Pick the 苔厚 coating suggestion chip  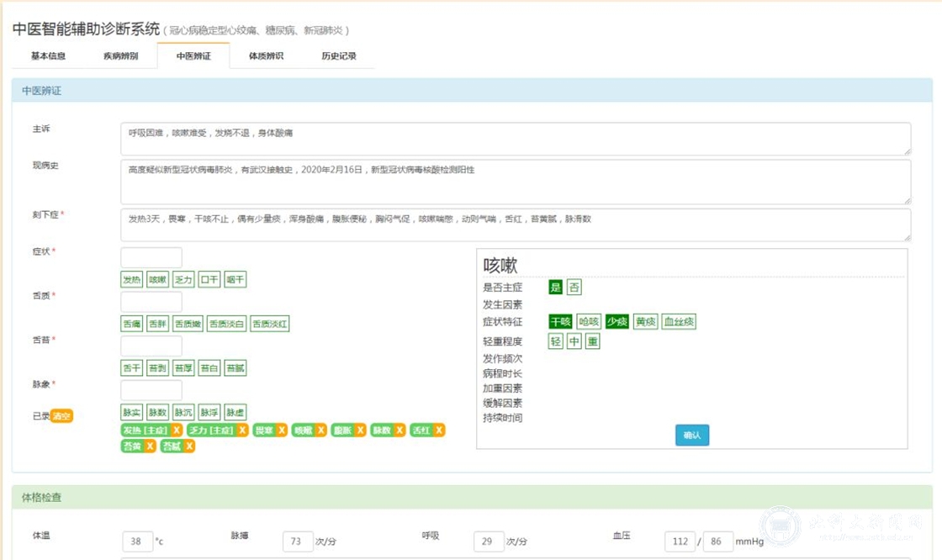pyautogui.click(x=183, y=367)
